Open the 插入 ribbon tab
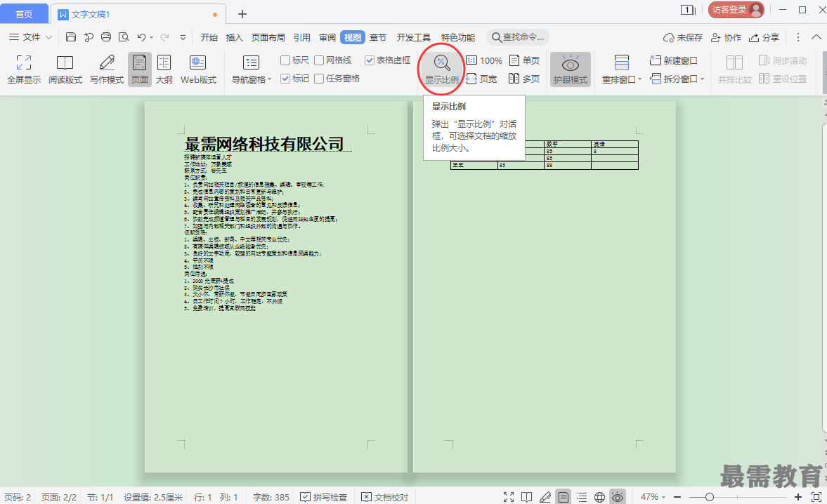 (x=234, y=37)
